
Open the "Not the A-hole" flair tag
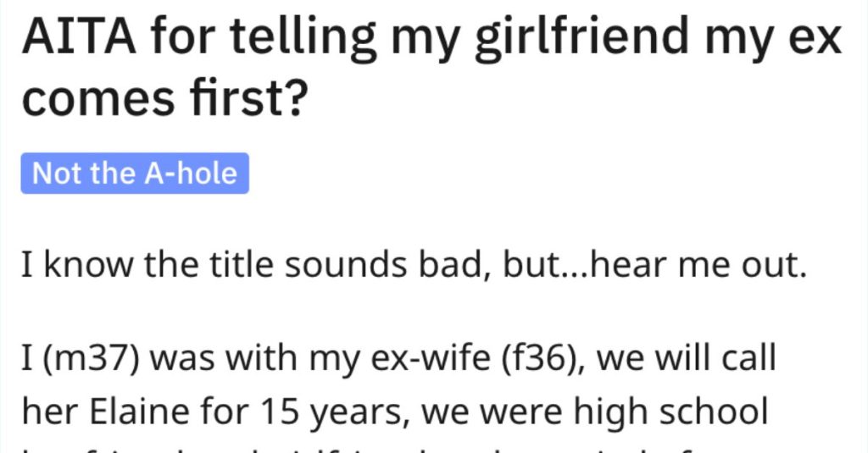point(135,173)
